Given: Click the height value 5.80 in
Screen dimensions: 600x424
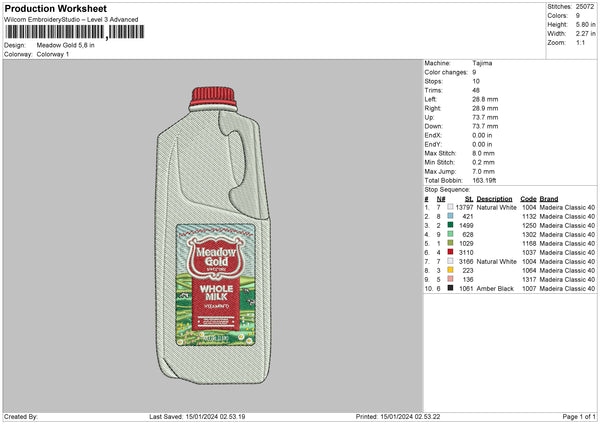Looking at the screenshot, I should (x=585, y=24).
